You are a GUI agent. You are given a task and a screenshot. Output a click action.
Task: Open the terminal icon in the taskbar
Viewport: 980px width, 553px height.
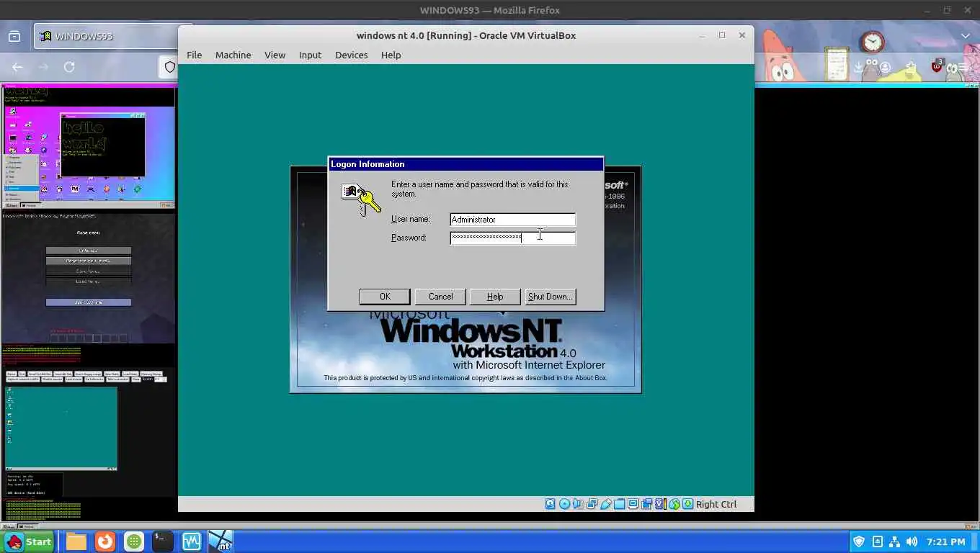[163, 541]
